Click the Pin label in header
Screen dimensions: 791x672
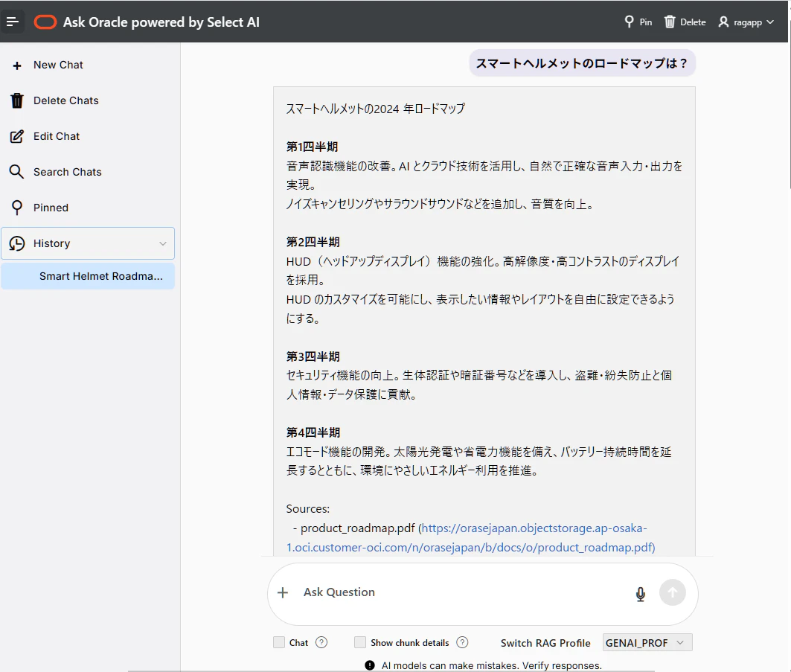(x=646, y=22)
